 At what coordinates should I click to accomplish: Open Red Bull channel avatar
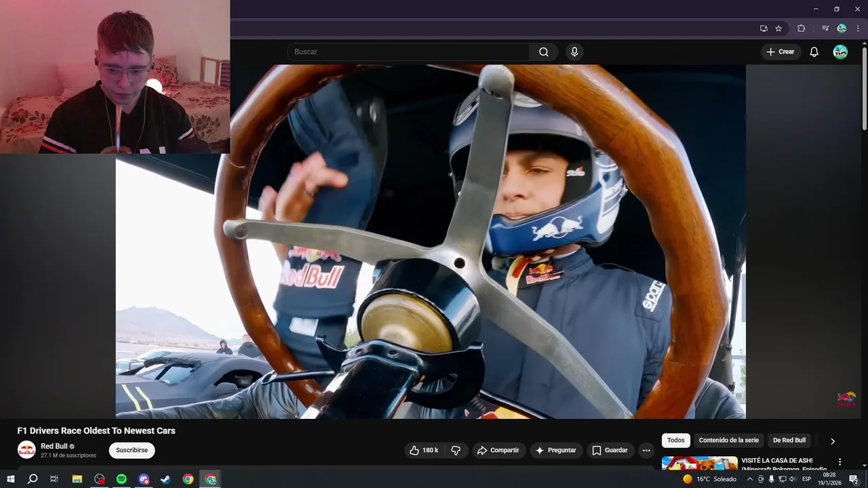click(26, 450)
